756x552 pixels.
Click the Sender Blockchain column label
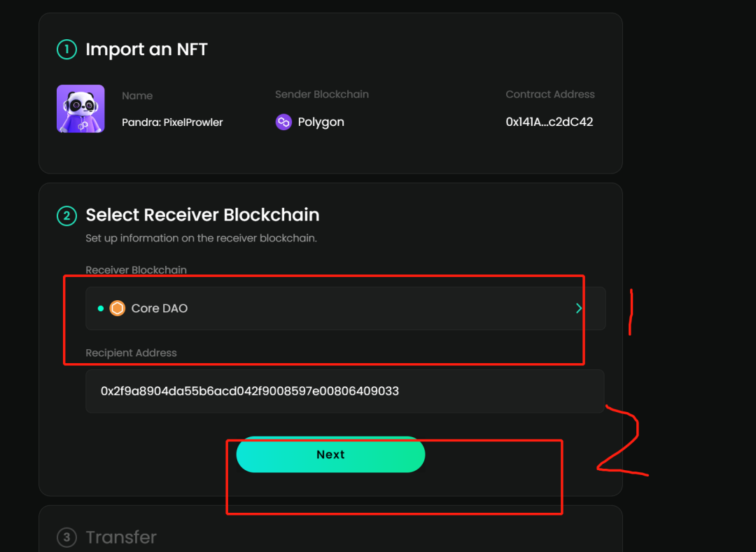pos(322,94)
